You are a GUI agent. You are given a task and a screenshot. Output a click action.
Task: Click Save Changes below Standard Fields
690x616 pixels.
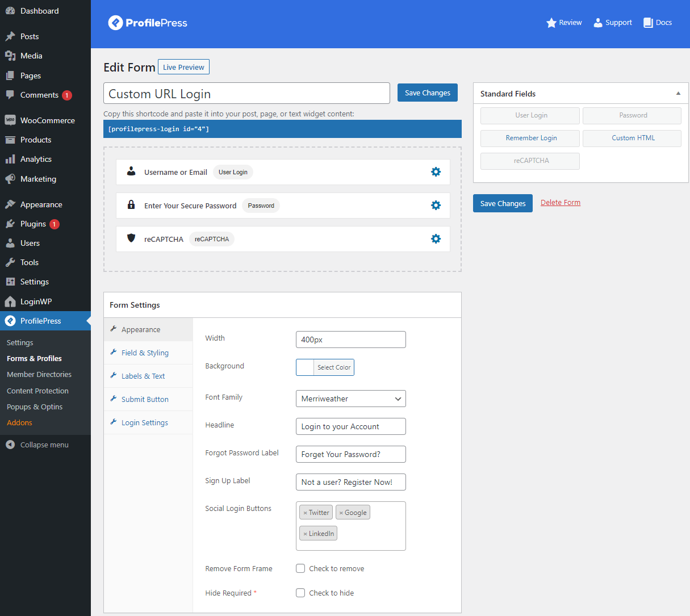503,203
